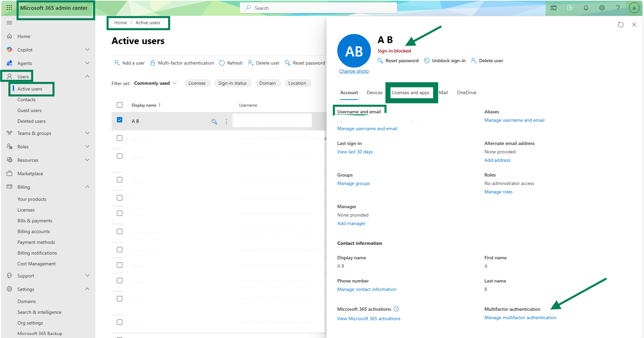644x338 pixels.
Task: Expand the Teams & groups section
Action: [x=87, y=133]
